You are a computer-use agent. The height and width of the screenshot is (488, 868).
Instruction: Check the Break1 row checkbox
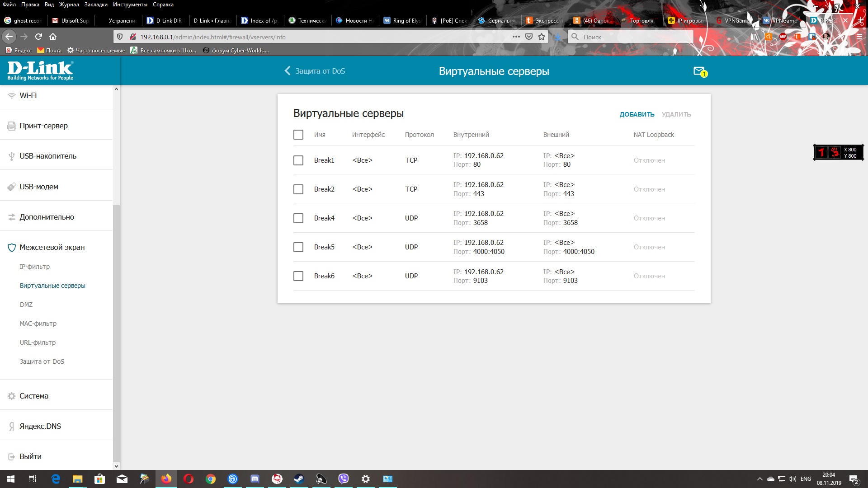point(298,160)
